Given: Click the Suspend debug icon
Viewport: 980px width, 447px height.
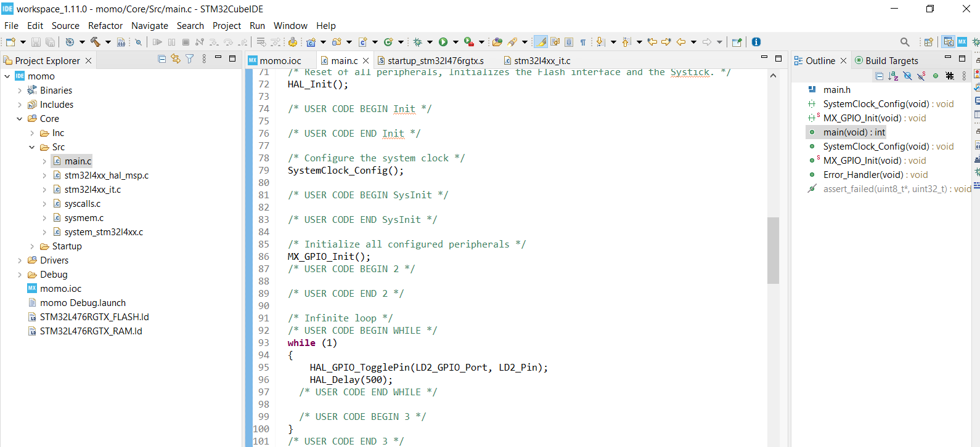Looking at the screenshot, I should click(x=171, y=42).
